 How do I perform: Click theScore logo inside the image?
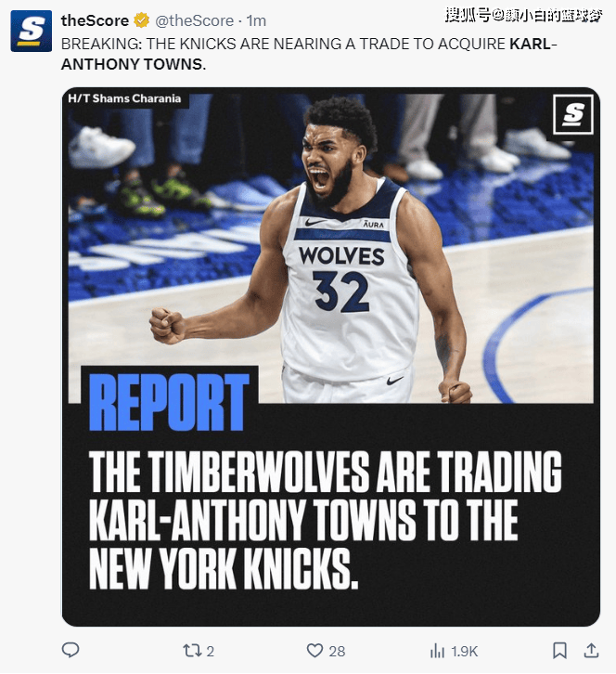(573, 114)
